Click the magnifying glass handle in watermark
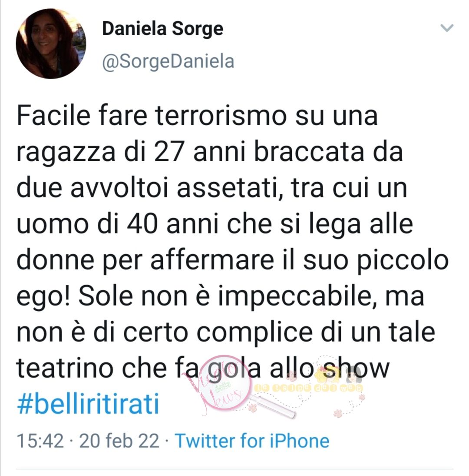 coord(272,405)
